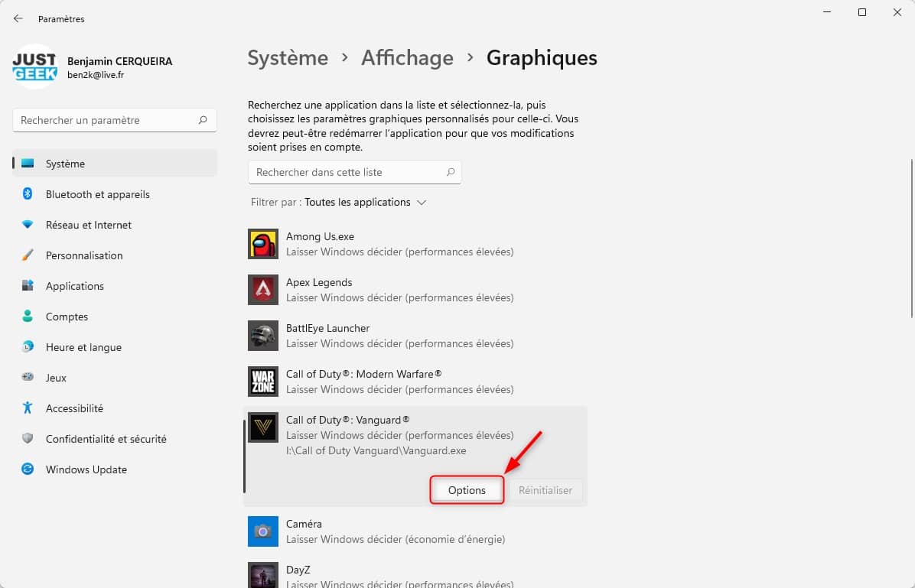Select Personnalisation in the sidebar
The height and width of the screenshot is (588, 915).
(x=115, y=255)
